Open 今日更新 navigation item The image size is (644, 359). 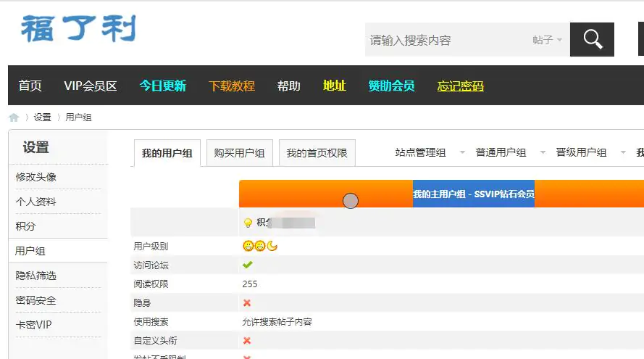coord(163,86)
